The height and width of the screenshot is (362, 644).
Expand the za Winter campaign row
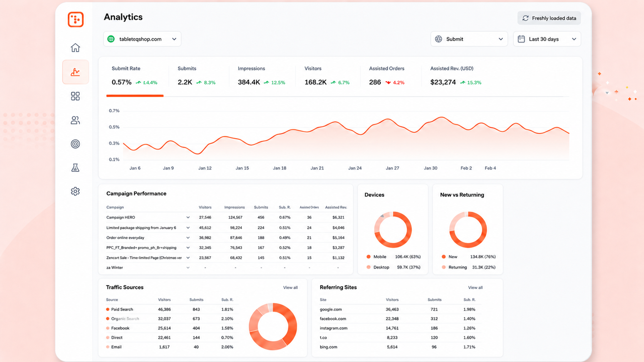(188, 268)
